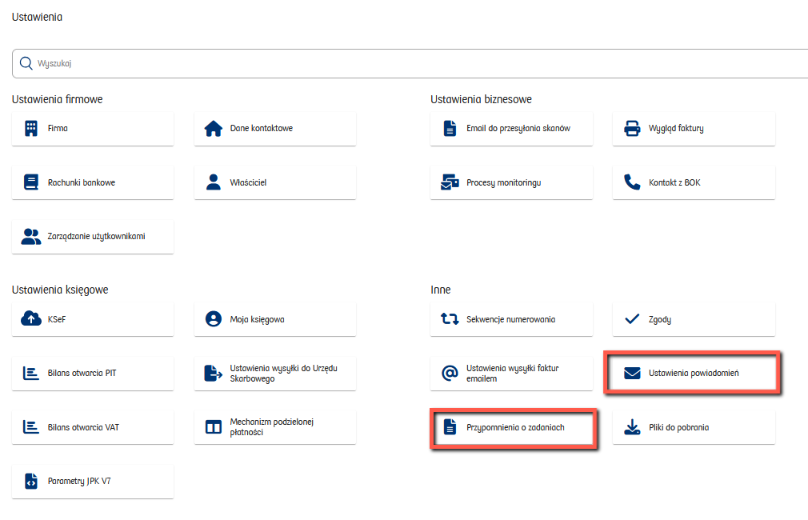Select the Kontakt z BOK tile

694,182
